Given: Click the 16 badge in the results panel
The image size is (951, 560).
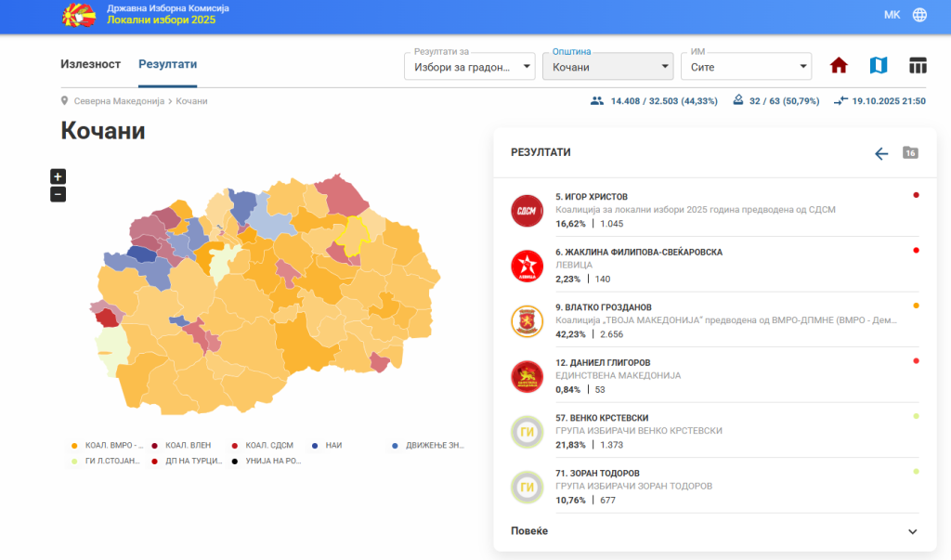Looking at the screenshot, I should 910,153.
